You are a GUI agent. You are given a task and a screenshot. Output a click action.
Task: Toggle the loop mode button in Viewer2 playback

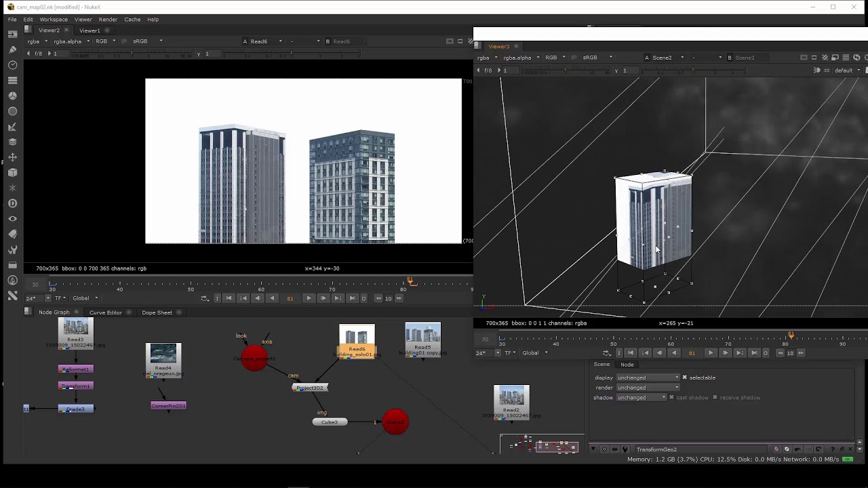point(205,298)
